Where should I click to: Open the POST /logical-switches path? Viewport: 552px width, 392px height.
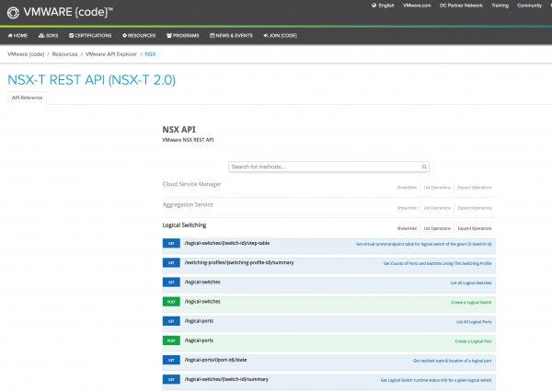pos(202,302)
